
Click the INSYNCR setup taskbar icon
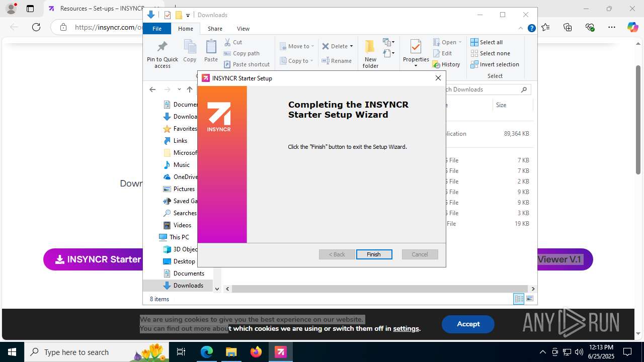(x=281, y=352)
